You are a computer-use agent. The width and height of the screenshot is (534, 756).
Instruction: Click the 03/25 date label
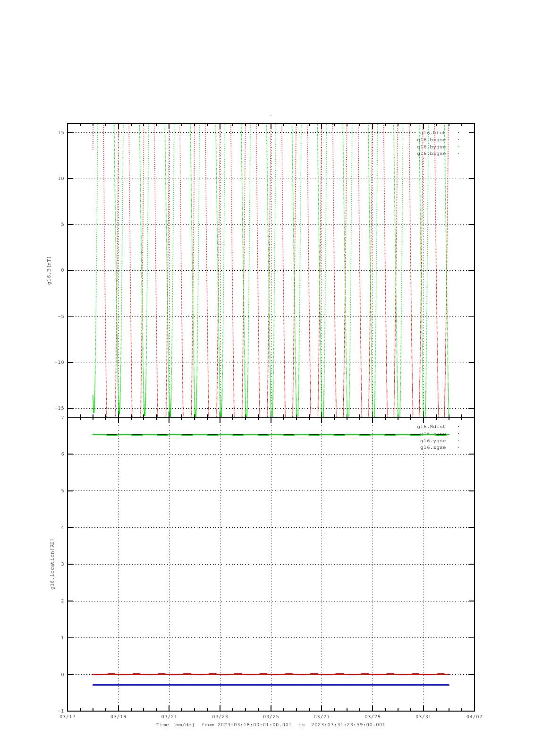tap(271, 717)
